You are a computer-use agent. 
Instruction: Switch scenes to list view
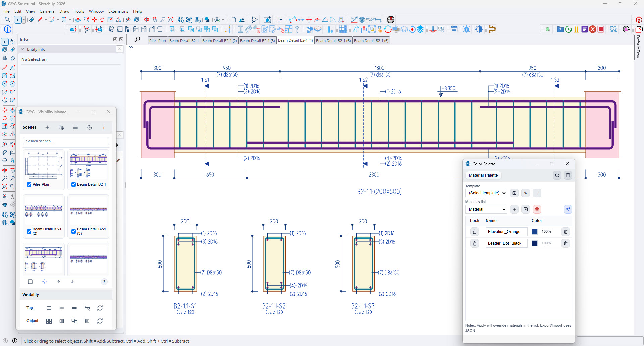point(75,127)
